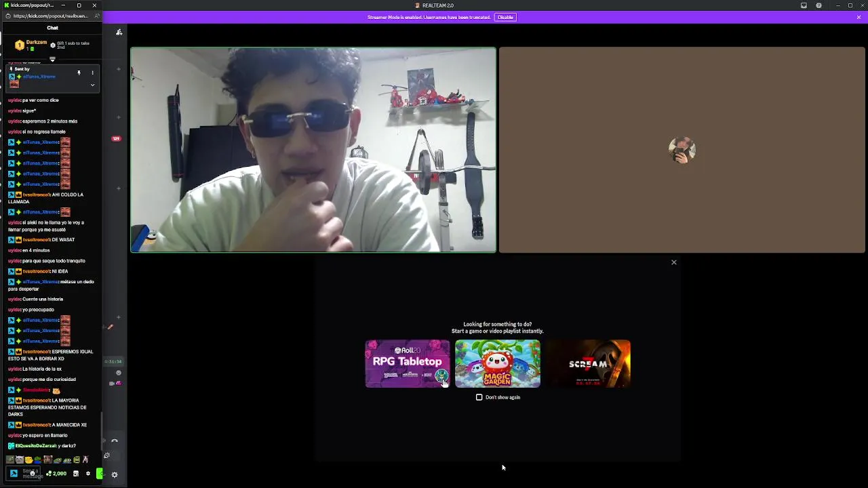
Task: Open the Scream video playlist card
Action: [588, 364]
